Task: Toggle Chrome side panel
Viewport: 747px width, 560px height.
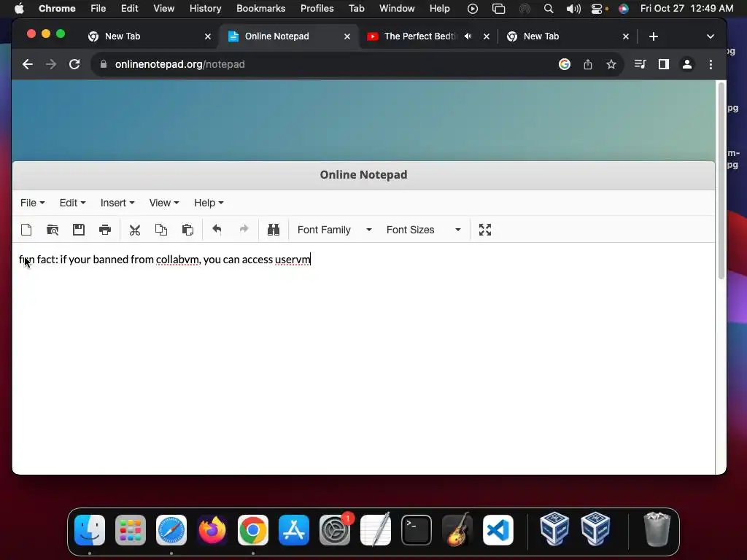Action: 664,64
